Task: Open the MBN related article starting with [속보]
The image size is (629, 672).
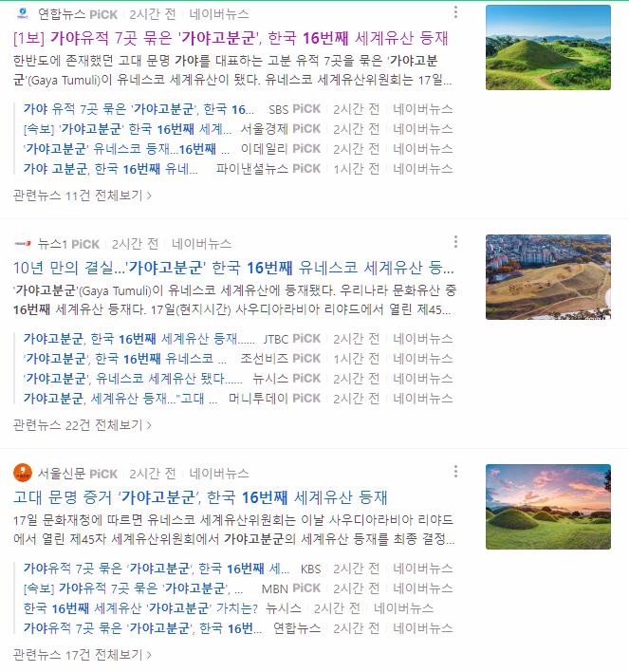Action: coord(134,588)
